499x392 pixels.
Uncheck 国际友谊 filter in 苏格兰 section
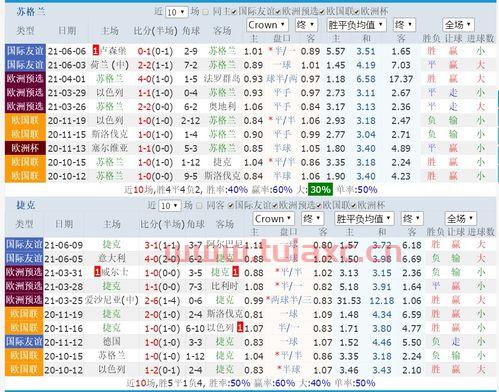click(x=234, y=12)
